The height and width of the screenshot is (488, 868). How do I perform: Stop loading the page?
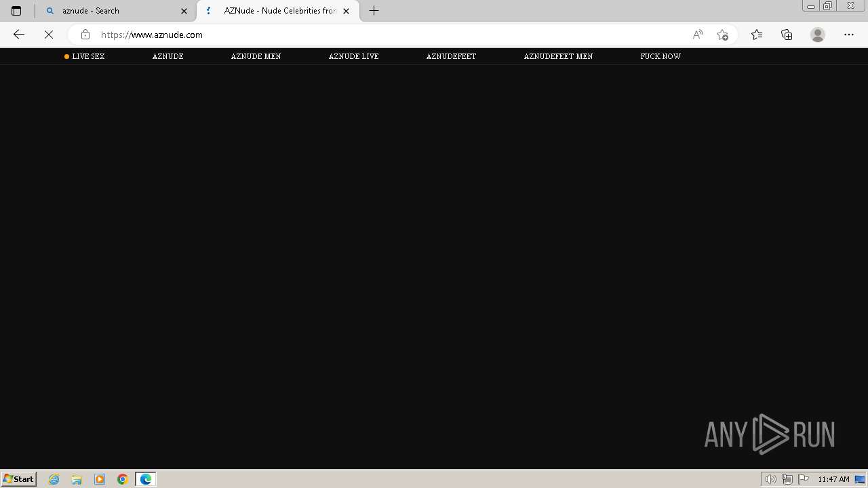pyautogui.click(x=49, y=35)
